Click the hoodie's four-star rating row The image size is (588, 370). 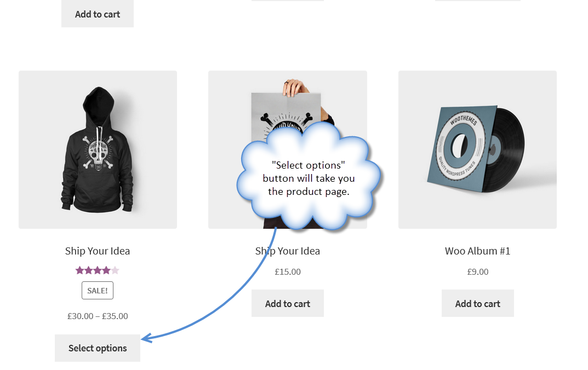[x=98, y=269]
